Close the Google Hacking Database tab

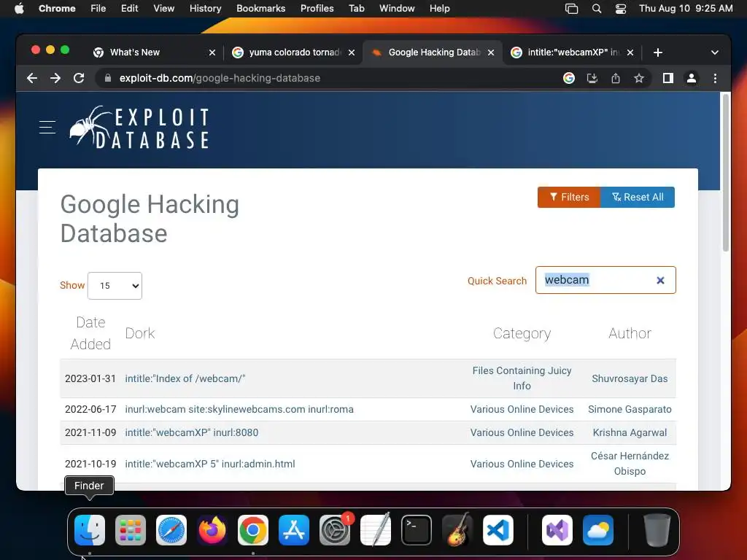pos(491,52)
